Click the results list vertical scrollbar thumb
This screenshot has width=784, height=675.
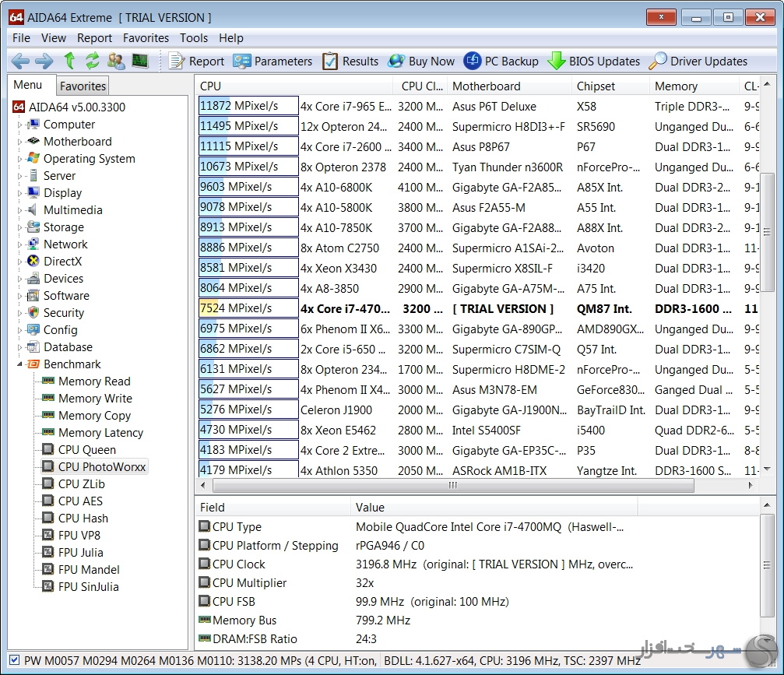tap(767, 233)
